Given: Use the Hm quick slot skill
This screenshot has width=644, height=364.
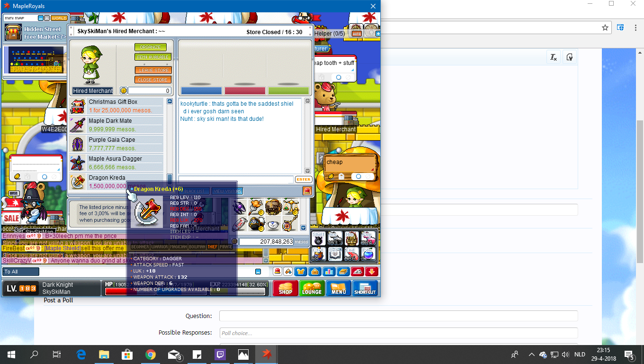Looking at the screenshot, I should click(351, 238).
